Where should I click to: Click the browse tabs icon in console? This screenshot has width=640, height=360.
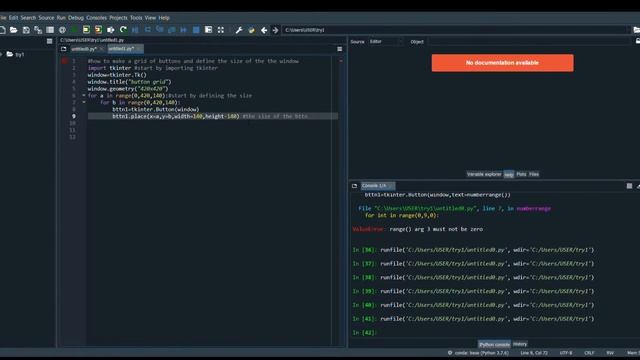(x=354, y=186)
